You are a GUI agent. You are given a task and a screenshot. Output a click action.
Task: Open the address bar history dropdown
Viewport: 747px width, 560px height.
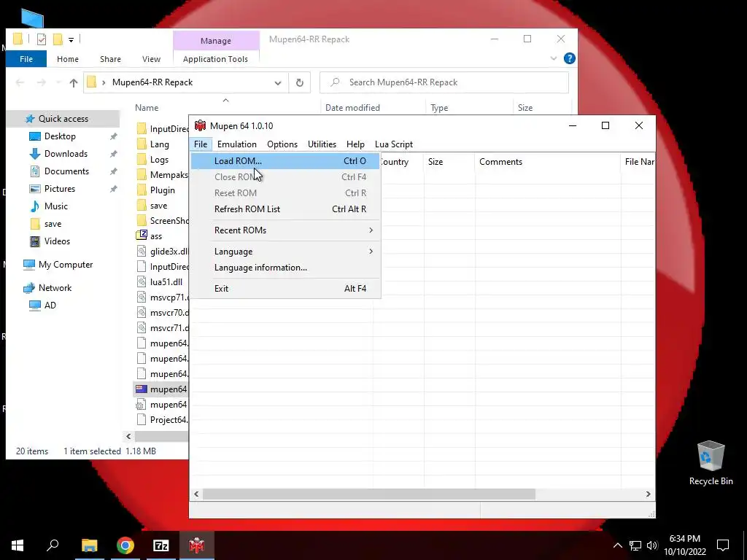point(278,83)
